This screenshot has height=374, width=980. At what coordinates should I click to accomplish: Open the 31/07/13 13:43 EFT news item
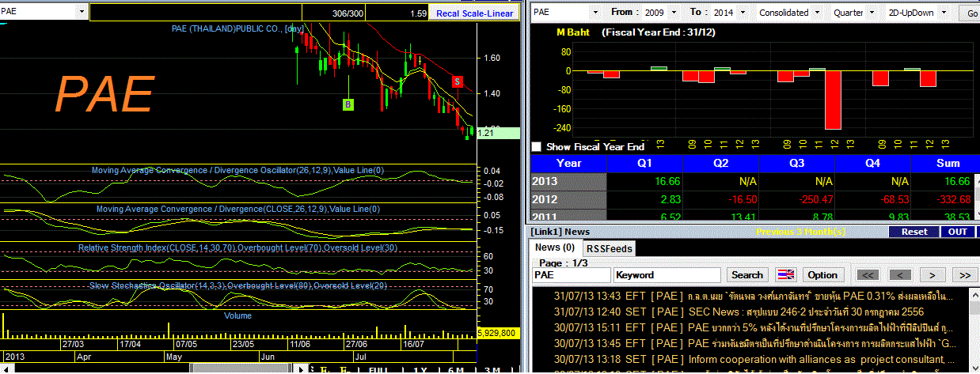tap(752, 296)
